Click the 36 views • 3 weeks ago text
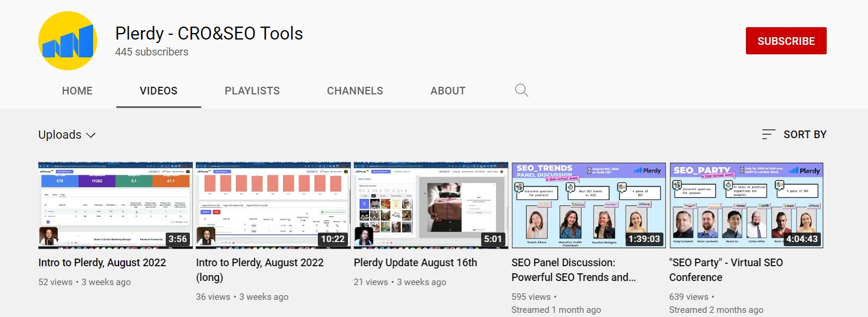The image size is (868, 317). coord(242,297)
